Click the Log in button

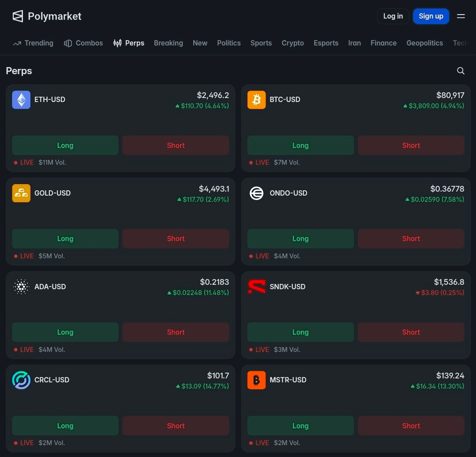pyautogui.click(x=393, y=16)
